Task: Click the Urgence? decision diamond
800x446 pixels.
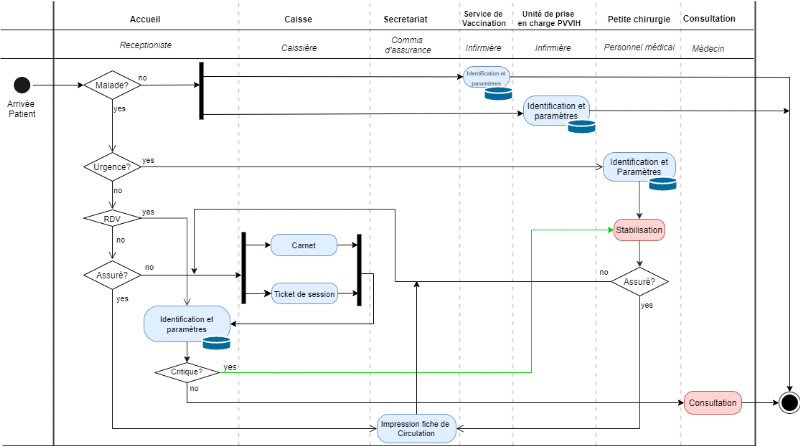Action: pos(112,167)
